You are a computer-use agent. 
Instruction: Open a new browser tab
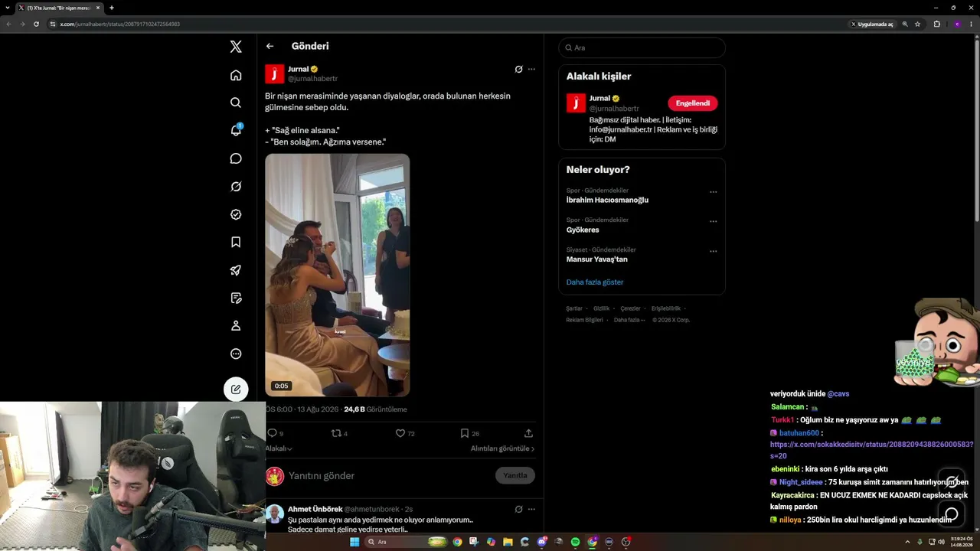112,8
